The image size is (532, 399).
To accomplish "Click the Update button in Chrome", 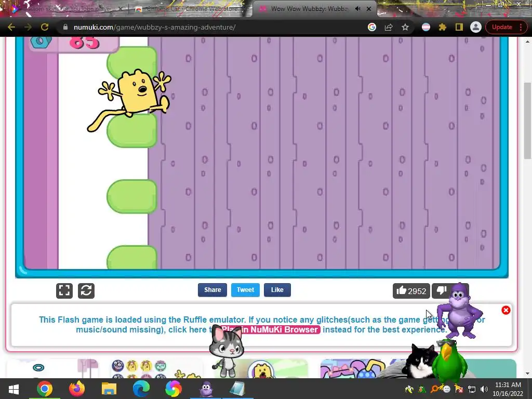I will coord(502,27).
